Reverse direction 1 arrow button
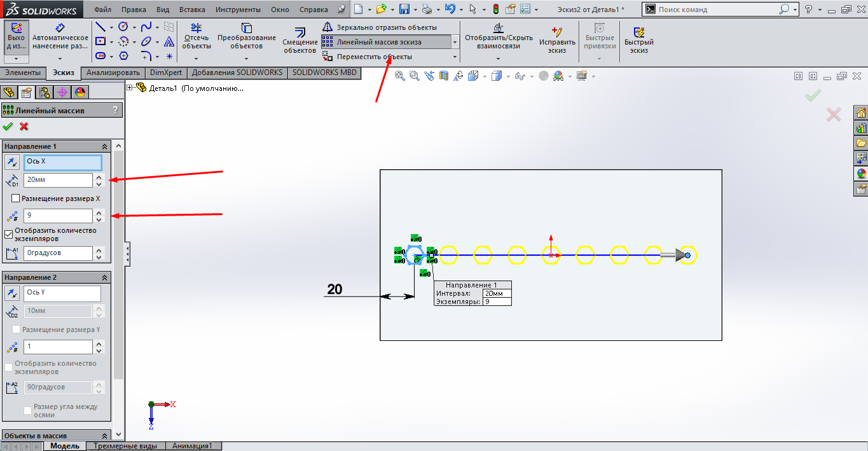Viewport: 868px width, 451px height. [11, 162]
